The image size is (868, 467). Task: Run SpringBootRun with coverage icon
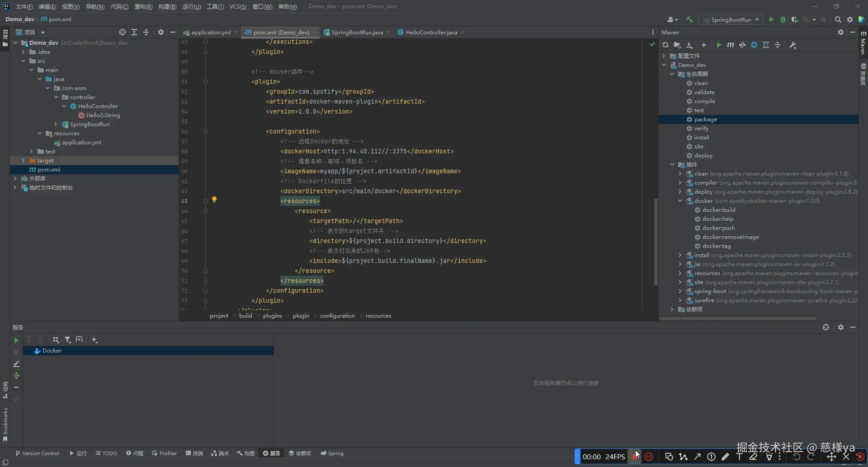pyautogui.click(x=794, y=19)
